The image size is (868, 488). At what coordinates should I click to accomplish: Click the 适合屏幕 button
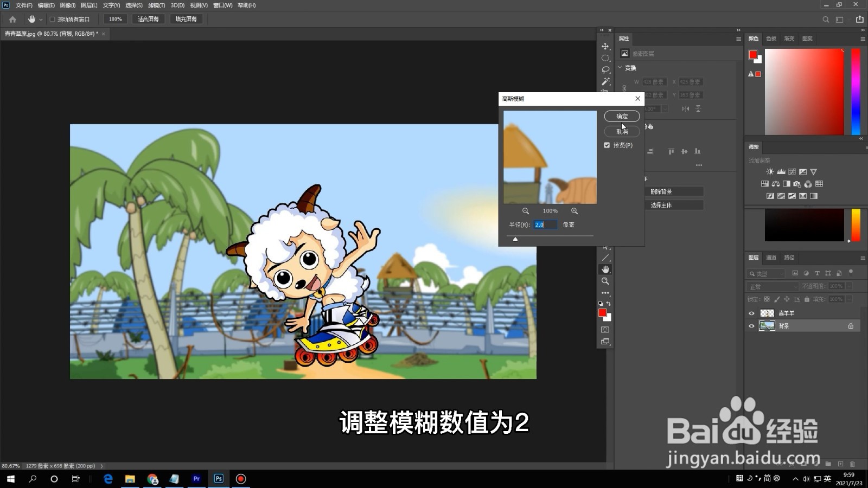[x=148, y=19]
